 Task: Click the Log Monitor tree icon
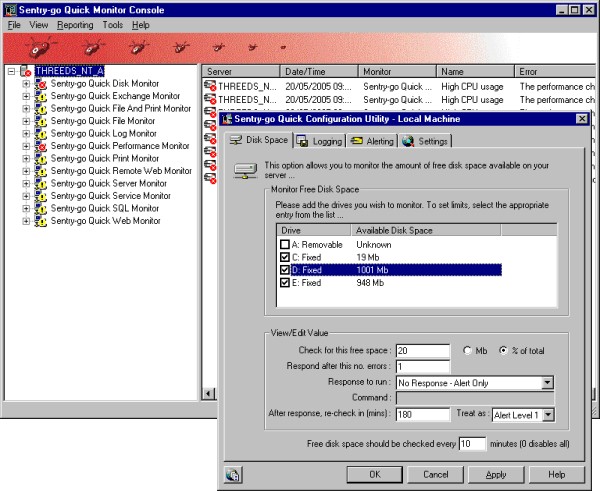[40, 134]
